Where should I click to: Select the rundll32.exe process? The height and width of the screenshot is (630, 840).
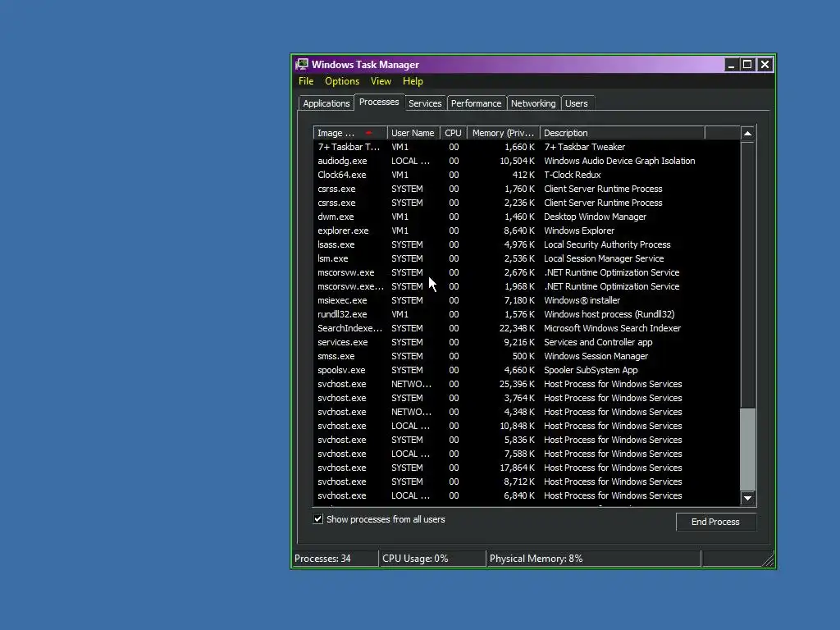pos(526,314)
